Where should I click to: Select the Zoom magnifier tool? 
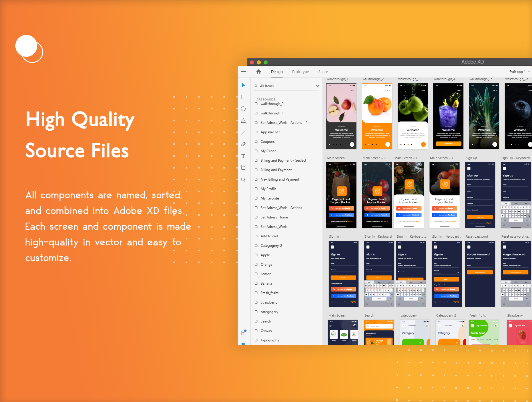pyautogui.click(x=243, y=180)
